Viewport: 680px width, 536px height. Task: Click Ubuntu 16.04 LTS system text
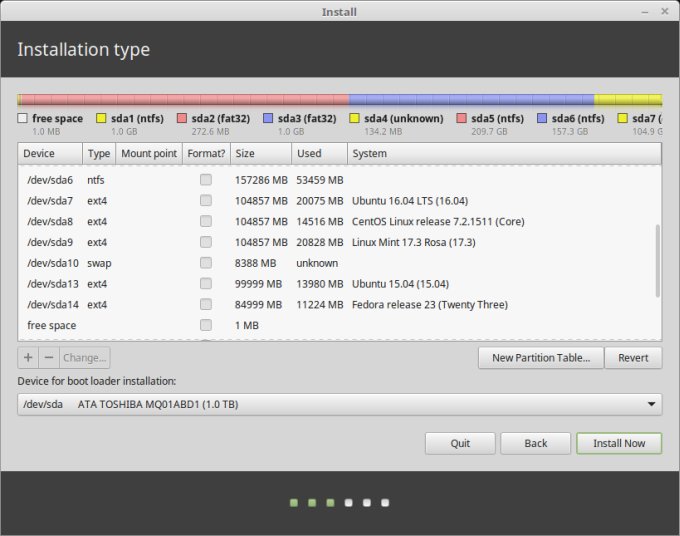point(410,201)
